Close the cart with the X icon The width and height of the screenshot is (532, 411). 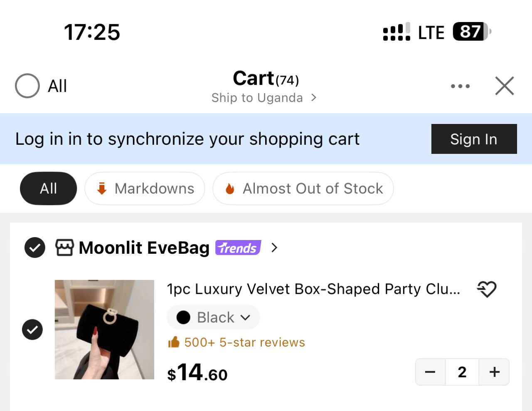[x=505, y=86]
